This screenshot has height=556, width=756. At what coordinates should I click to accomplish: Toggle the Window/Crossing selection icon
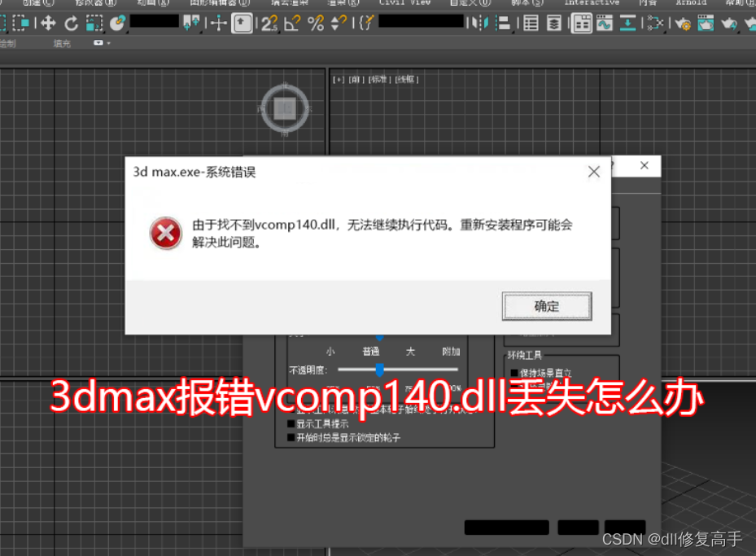20,23
